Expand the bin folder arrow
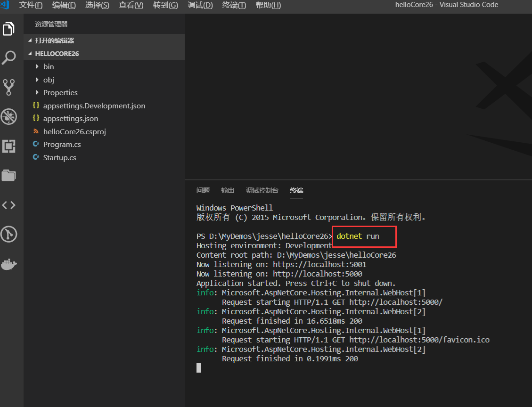 (x=37, y=66)
